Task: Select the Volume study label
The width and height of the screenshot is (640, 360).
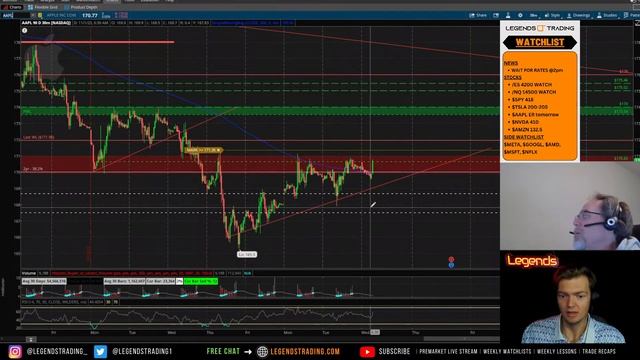Action: coord(29,273)
